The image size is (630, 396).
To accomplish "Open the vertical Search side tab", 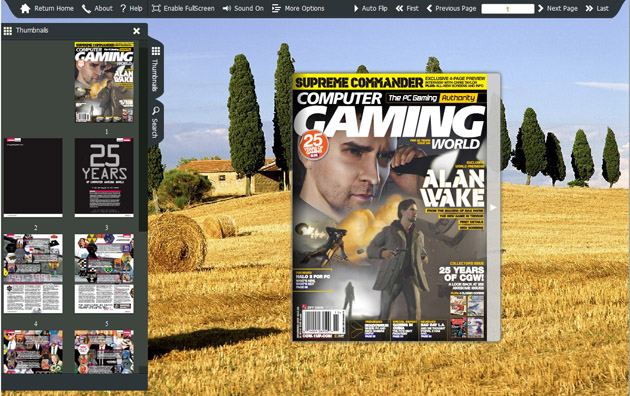I will click(155, 122).
